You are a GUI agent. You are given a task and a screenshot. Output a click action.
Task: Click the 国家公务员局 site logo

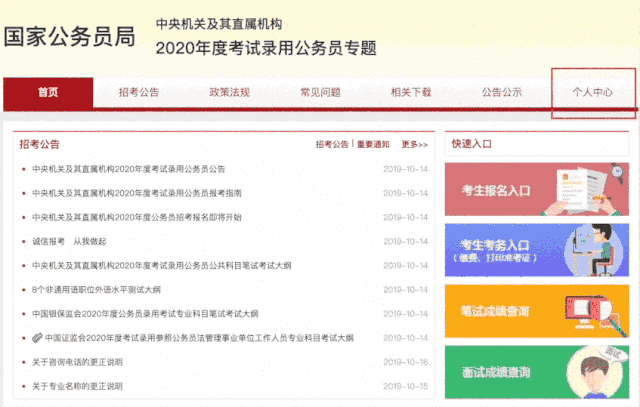pyautogui.click(x=69, y=37)
